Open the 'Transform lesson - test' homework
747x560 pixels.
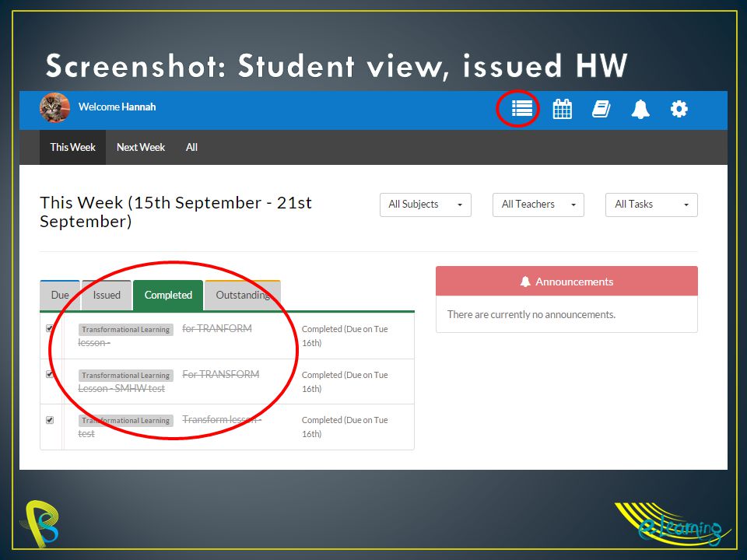(170, 427)
